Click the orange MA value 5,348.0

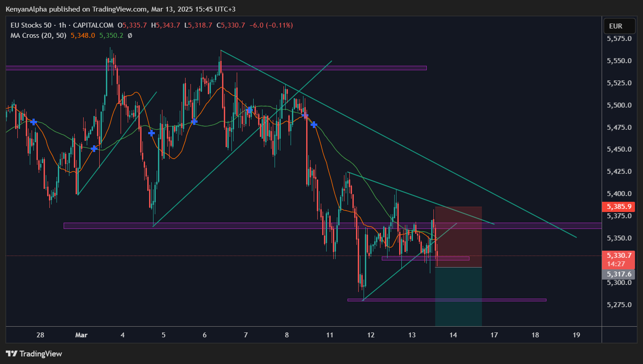83,35
